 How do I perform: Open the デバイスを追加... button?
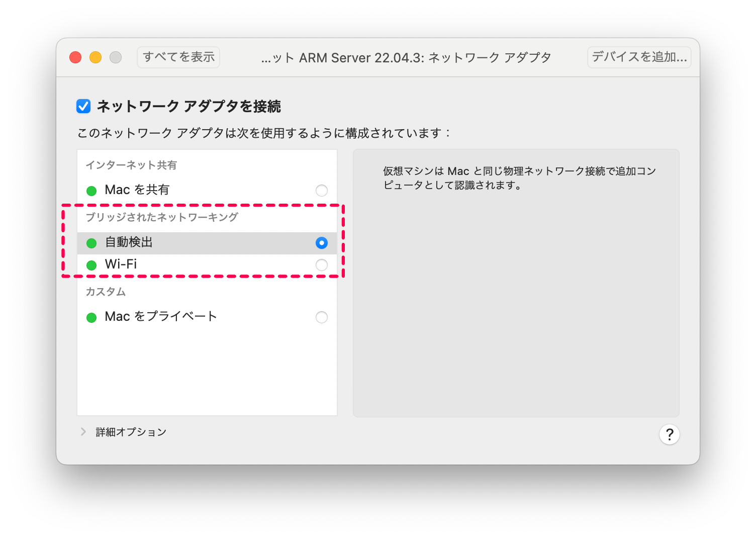click(x=639, y=57)
